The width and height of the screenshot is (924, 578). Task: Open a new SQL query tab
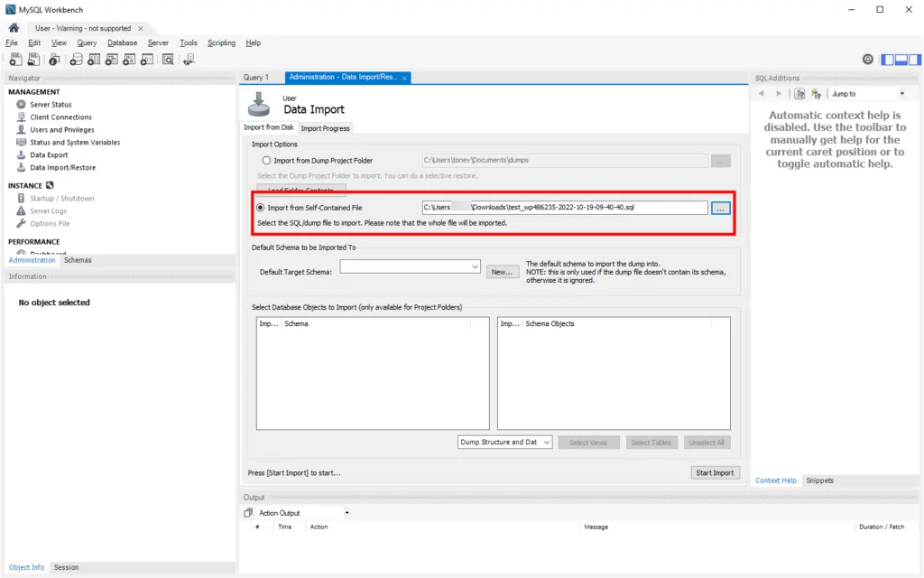click(x=14, y=59)
